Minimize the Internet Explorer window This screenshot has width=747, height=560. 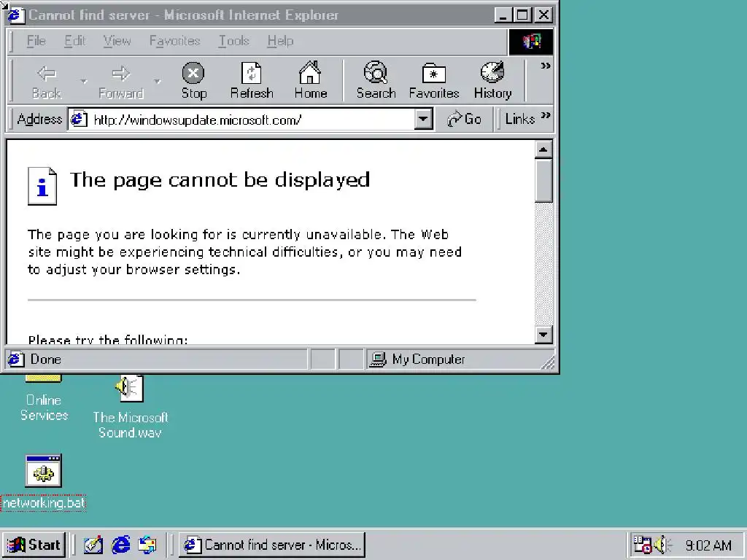(503, 15)
